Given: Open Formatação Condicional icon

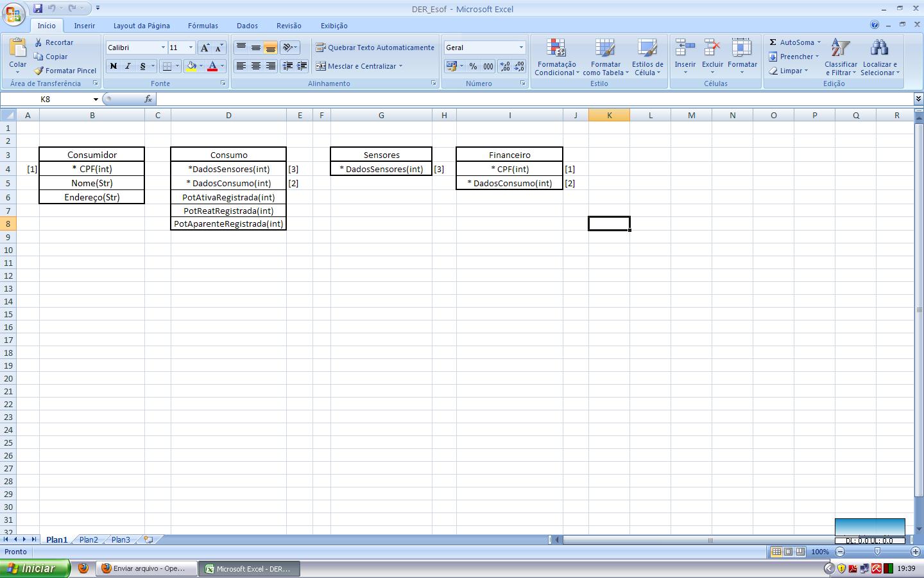Looking at the screenshot, I should pos(556,48).
